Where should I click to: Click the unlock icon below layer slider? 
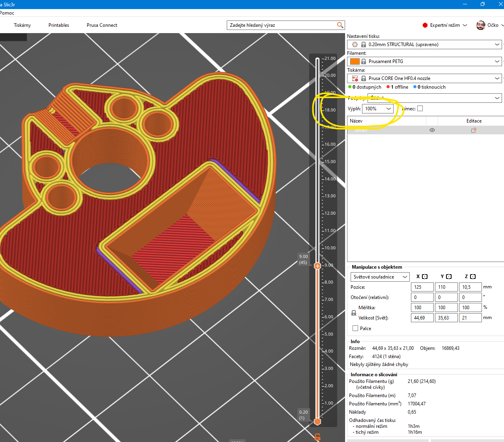click(317, 437)
